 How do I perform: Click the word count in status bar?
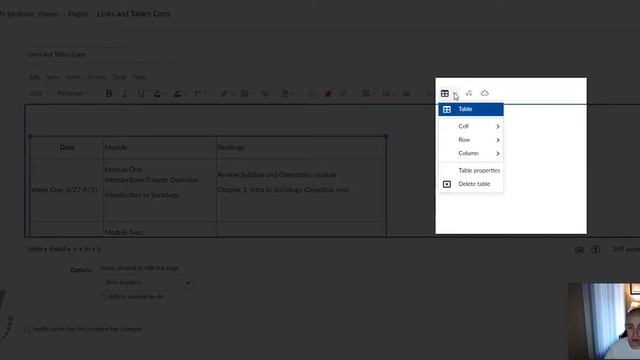626,249
